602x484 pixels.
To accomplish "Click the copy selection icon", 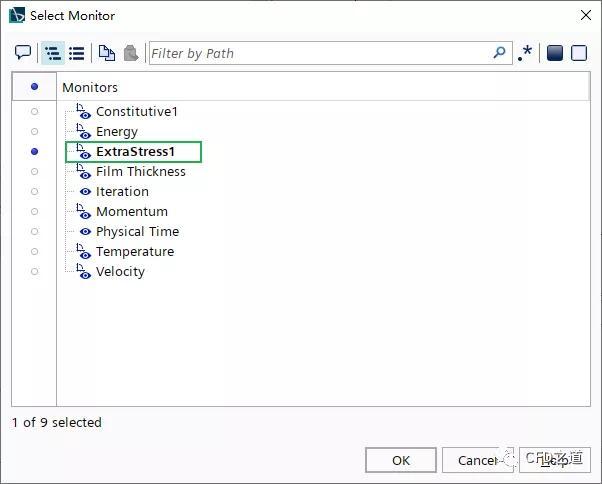I will [x=107, y=53].
